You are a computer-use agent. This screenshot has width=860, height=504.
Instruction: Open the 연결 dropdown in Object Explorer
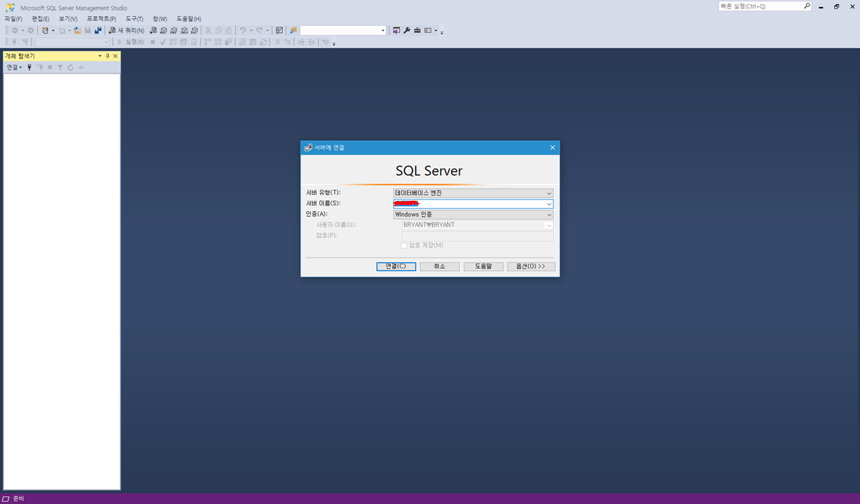click(x=14, y=67)
